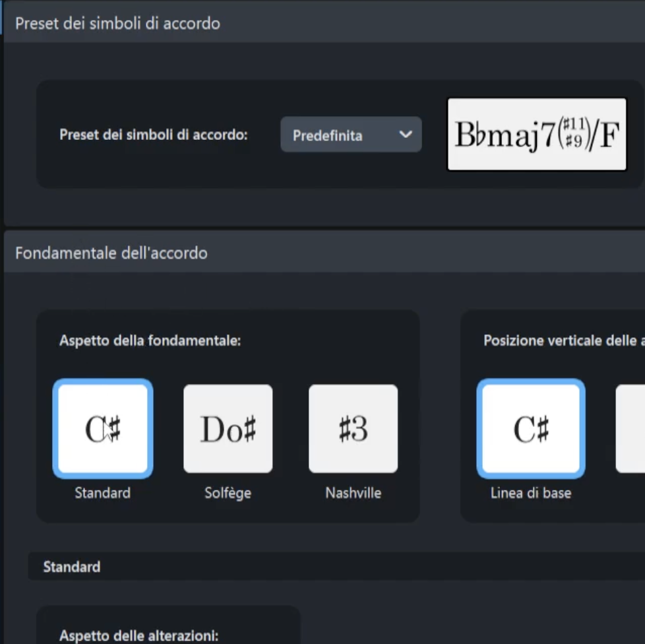The width and height of the screenshot is (645, 644).
Task: Click the Aspetto della fondamentale heading
Action: 150,340
